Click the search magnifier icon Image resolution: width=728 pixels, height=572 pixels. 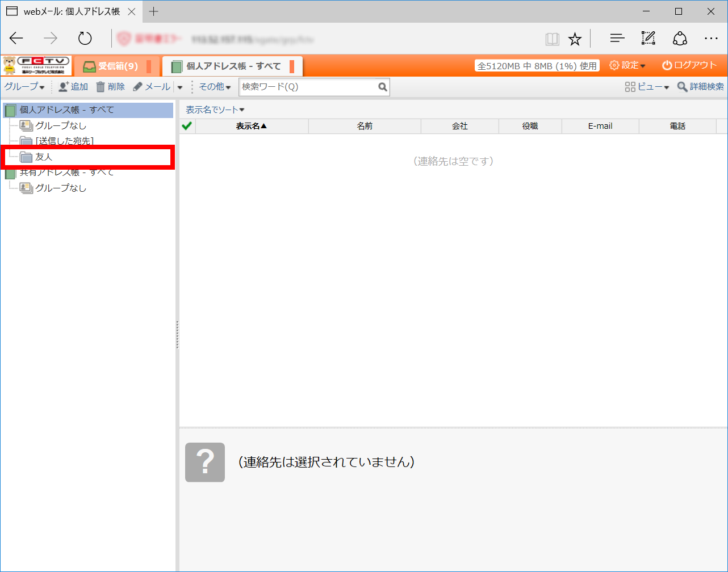pyautogui.click(x=383, y=87)
